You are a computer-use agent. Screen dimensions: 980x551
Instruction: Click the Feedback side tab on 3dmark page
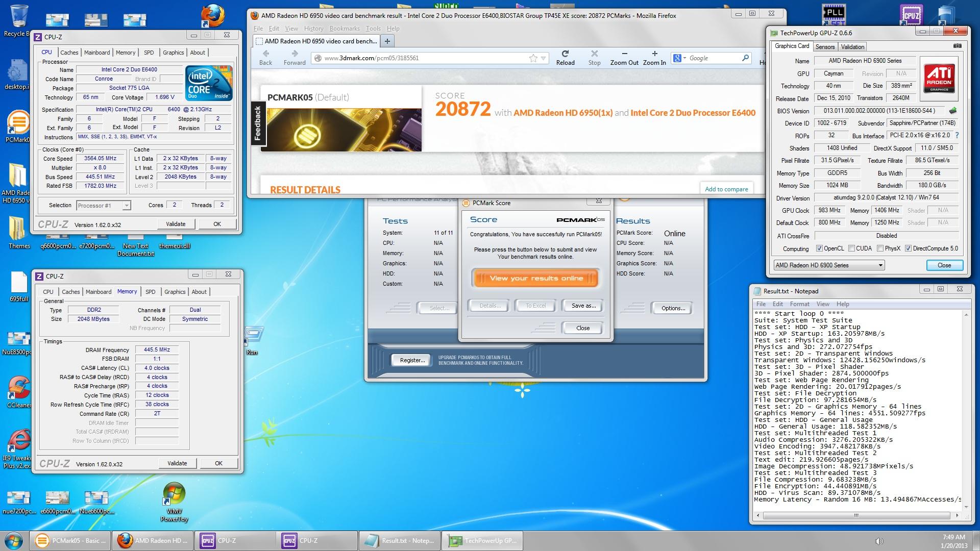[x=257, y=123]
